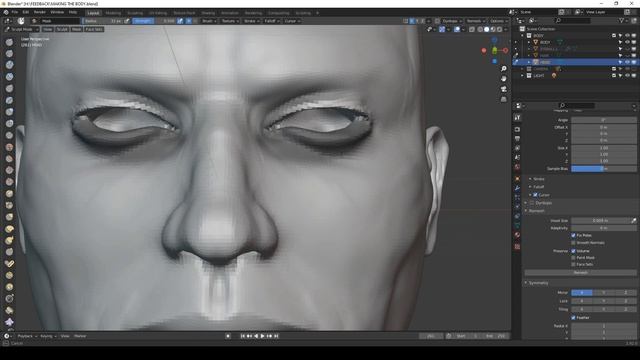Open the Render menu
The height and width of the screenshot is (360, 640).
(x=40, y=12)
